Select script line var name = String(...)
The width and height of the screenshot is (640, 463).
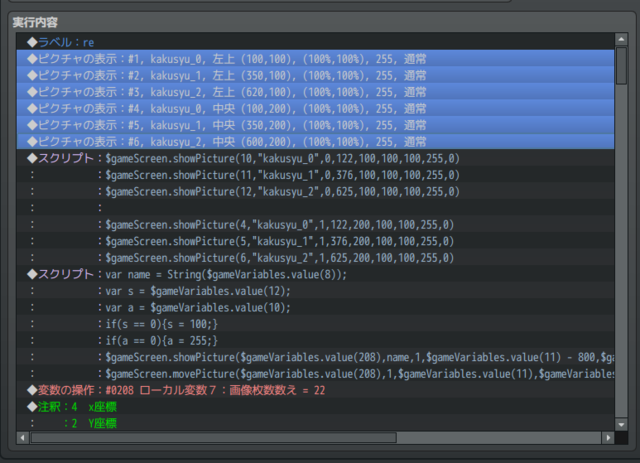point(315,274)
